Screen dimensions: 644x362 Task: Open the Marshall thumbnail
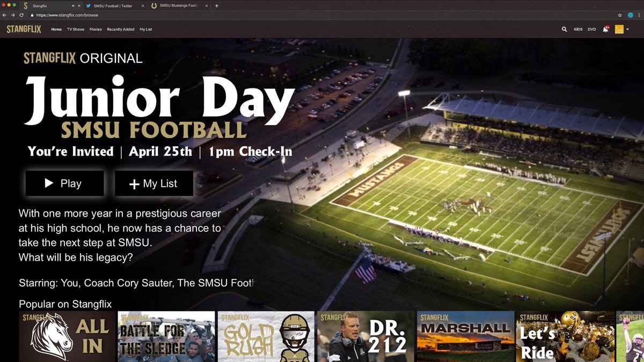465,337
